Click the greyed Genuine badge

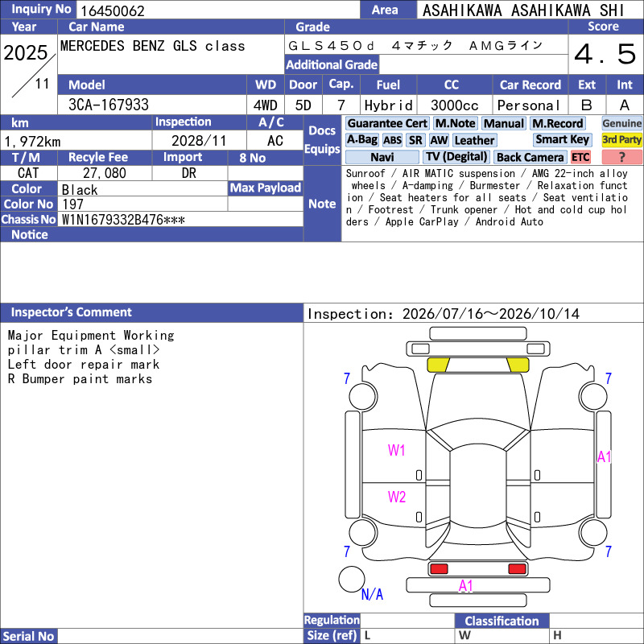[x=621, y=123]
